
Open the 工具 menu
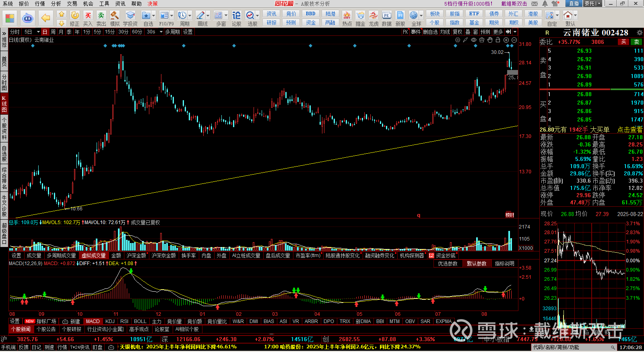(x=104, y=4)
